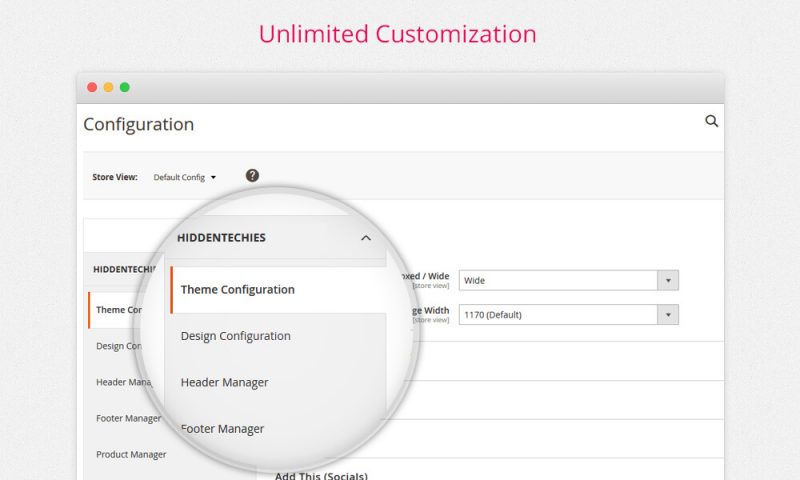Viewport: 800px width, 480px height.
Task: Click the HIDDENTECHIES heading in magnifier
Action: pyautogui.click(x=221, y=238)
